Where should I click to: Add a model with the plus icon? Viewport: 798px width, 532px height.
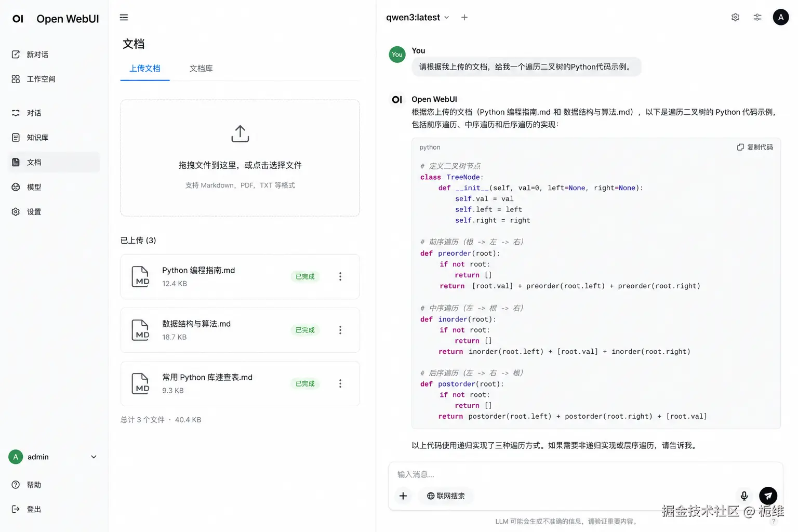(x=464, y=17)
